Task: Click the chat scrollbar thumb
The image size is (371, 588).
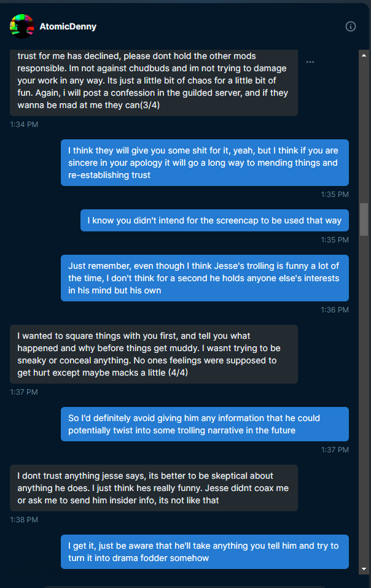Action: click(364, 219)
